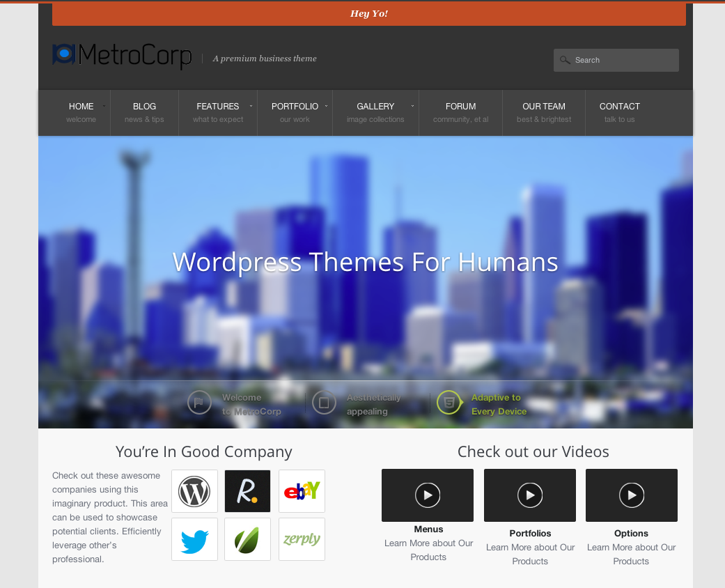
Task: Expand the Features menu dropdown
Action: point(250,106)
